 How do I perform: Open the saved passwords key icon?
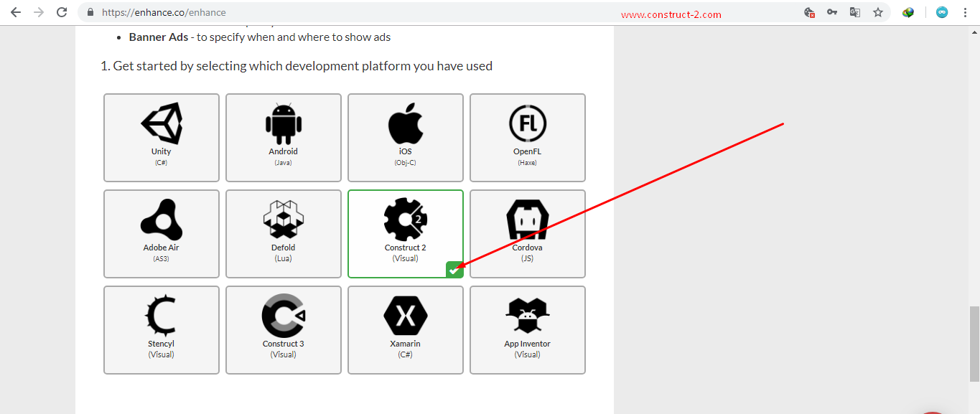point(832,12)
